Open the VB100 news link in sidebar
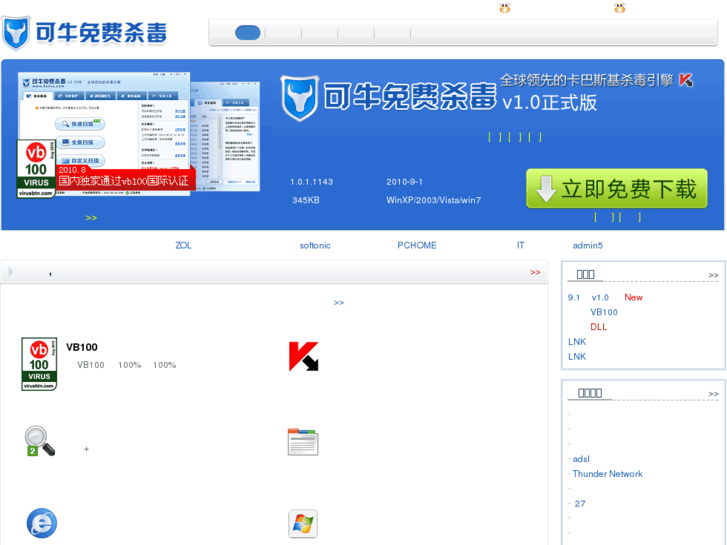 tap(604, 312)
